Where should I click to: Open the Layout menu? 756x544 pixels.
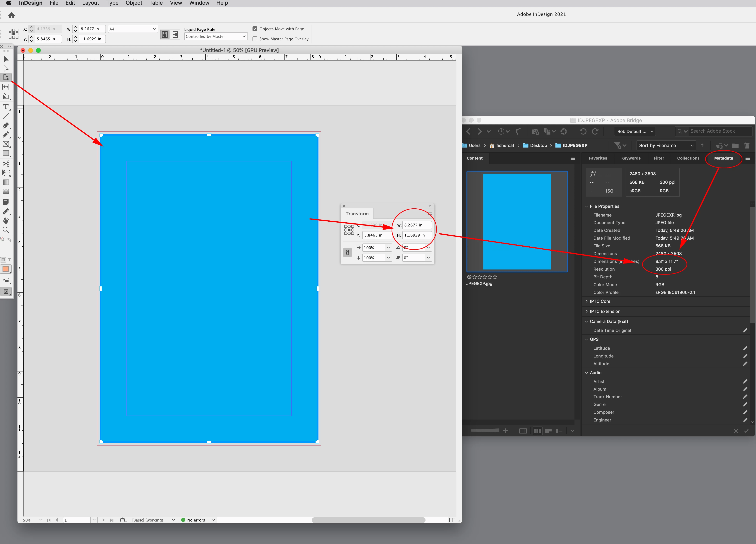[x=90, y=3]
